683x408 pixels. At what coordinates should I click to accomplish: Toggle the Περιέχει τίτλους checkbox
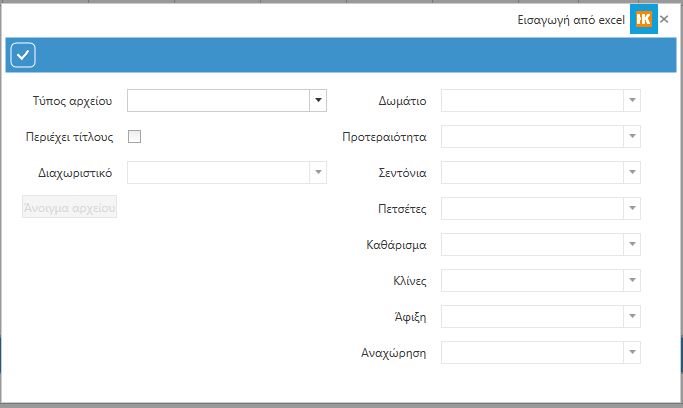pyautogui.click(x=134, y=137)
